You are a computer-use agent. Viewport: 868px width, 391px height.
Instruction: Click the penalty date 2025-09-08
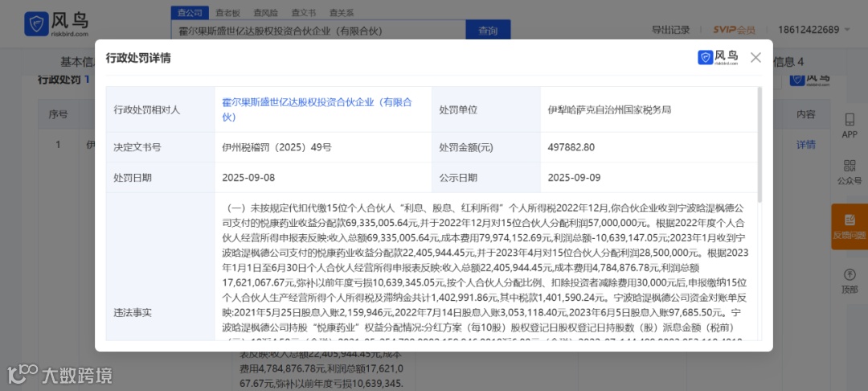coord(248,178)
